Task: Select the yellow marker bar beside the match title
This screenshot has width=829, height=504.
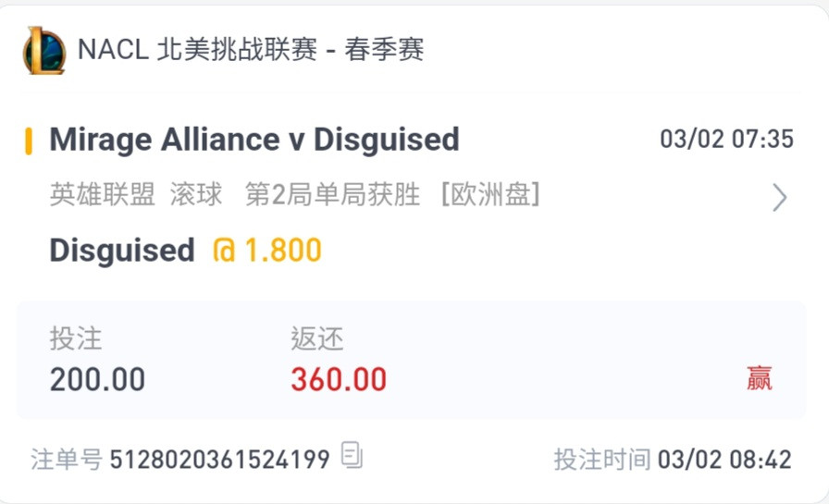Action: point(29,141)
